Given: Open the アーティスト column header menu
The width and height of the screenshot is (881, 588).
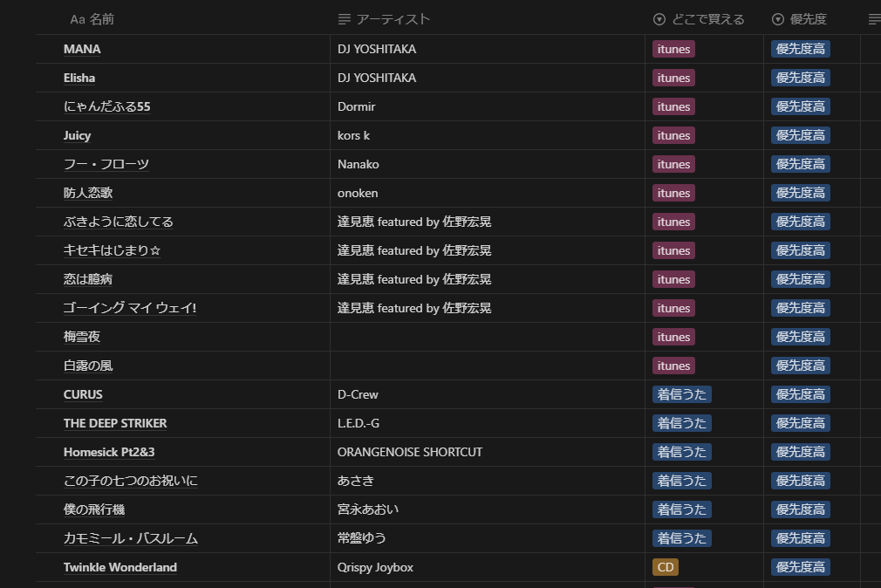Looking at the screenshot, I should pyautogui.click(x=393, y=19).
